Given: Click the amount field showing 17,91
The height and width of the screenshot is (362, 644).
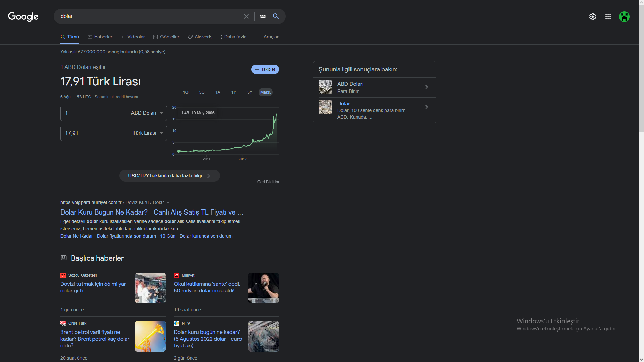Looking at the screenshot, I should 96,133.
